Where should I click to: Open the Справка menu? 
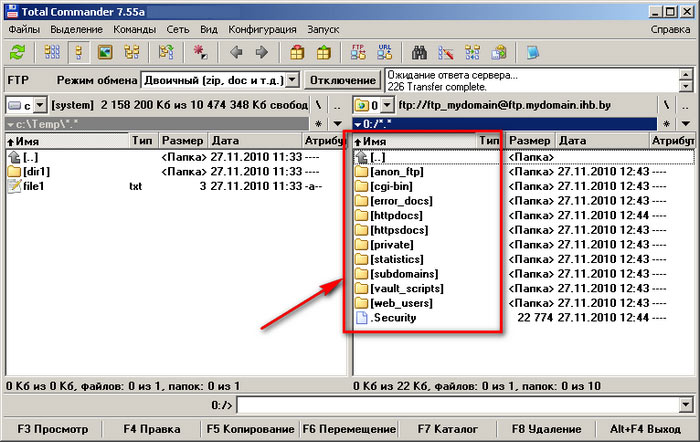670,29
